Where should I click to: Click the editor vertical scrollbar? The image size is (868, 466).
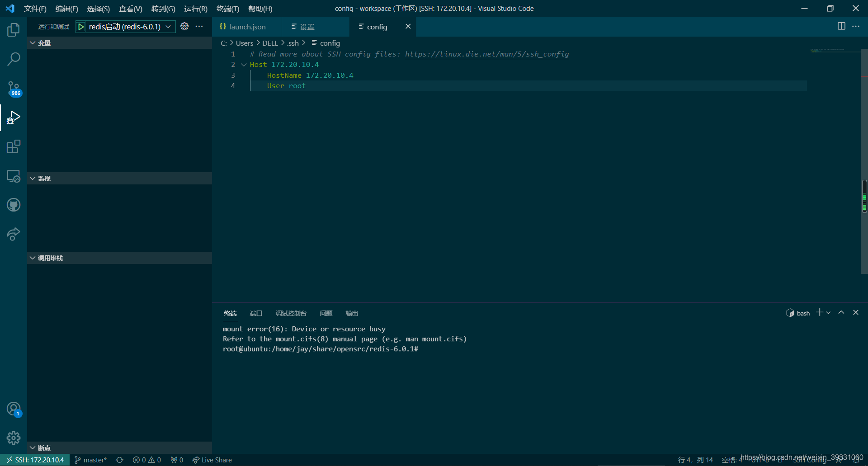click(864, 160)
